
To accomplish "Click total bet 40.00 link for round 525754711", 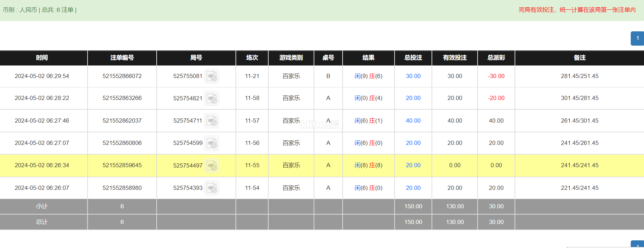I will [413, 121].
